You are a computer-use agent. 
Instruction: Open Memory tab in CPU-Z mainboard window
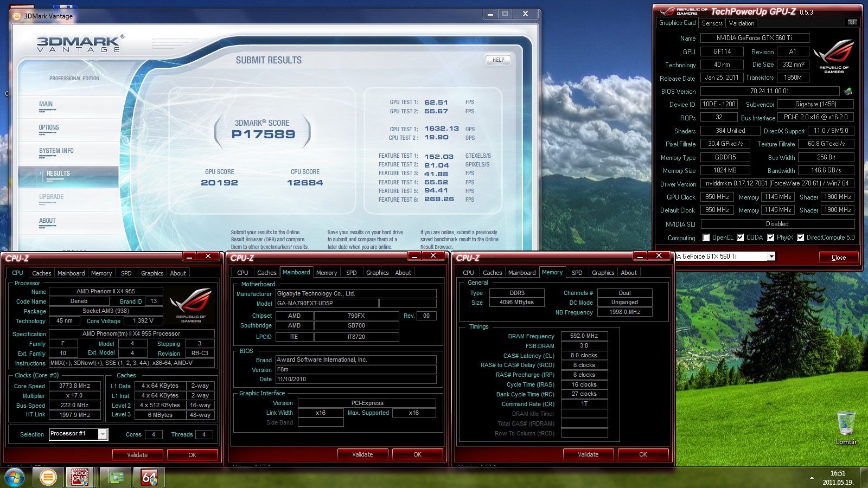point(327,273)
